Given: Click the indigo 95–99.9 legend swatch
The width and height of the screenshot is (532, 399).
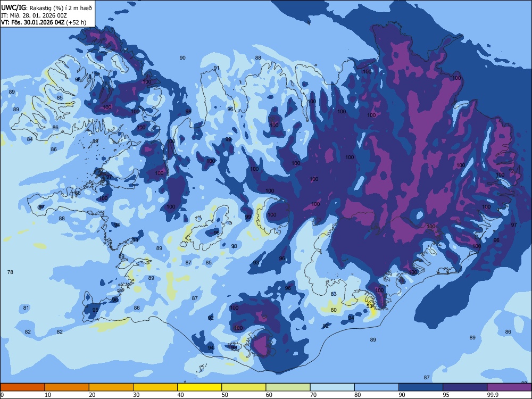Looking at the screenshot, I should click(465, 387).
